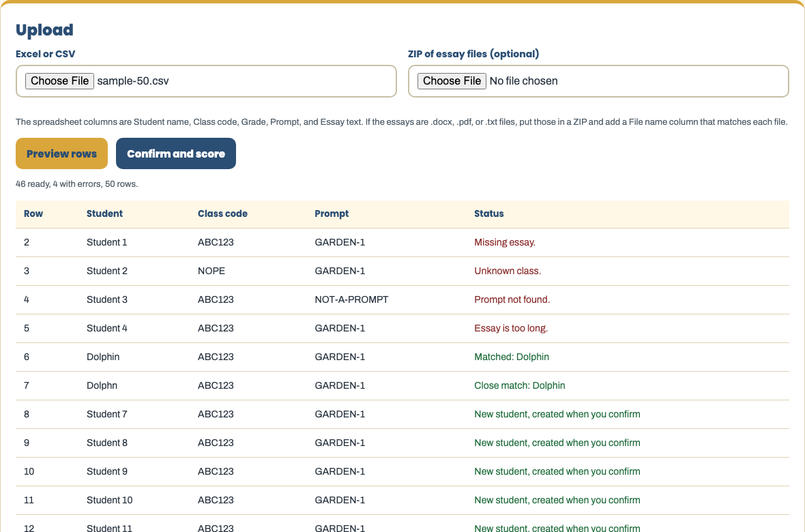Screen dimensions: 805x532
Task: Click the Student 9 name cell
Action: point(107,472)
